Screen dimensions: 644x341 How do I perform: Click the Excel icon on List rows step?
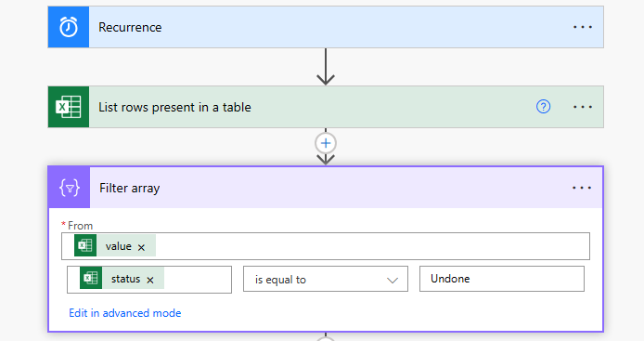point(68,107)
